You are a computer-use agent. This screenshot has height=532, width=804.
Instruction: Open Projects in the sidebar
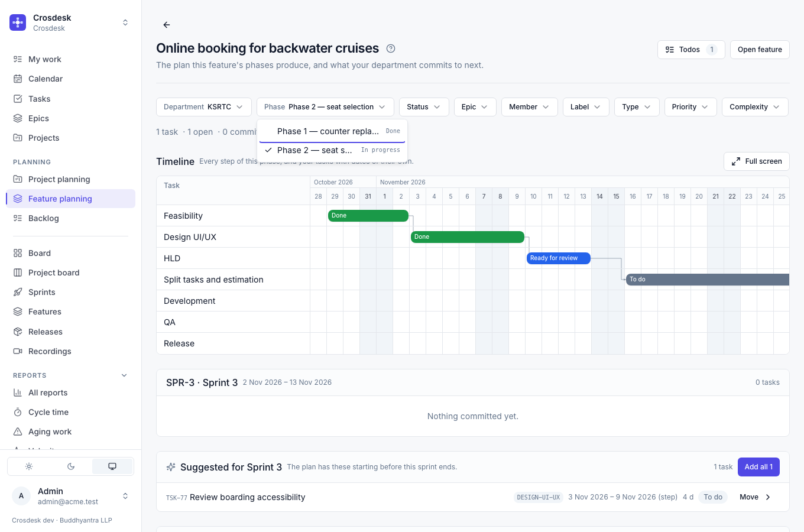click(x=70, y=138)
